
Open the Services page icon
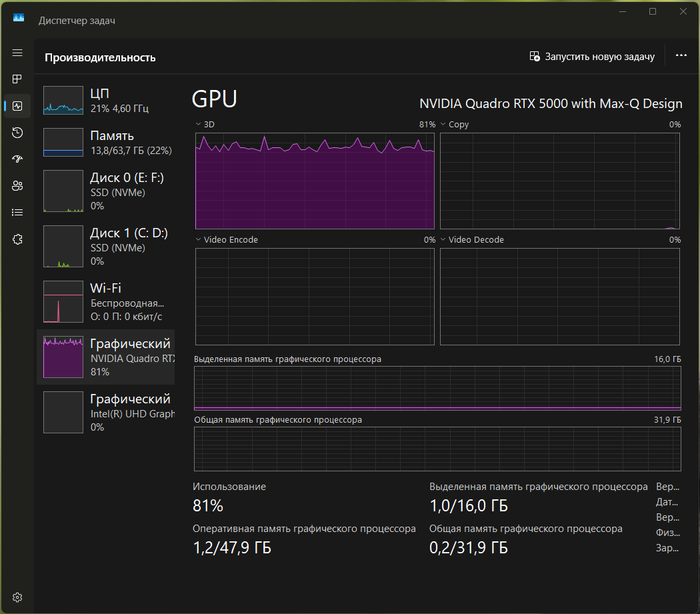click(x=17, y=239)
